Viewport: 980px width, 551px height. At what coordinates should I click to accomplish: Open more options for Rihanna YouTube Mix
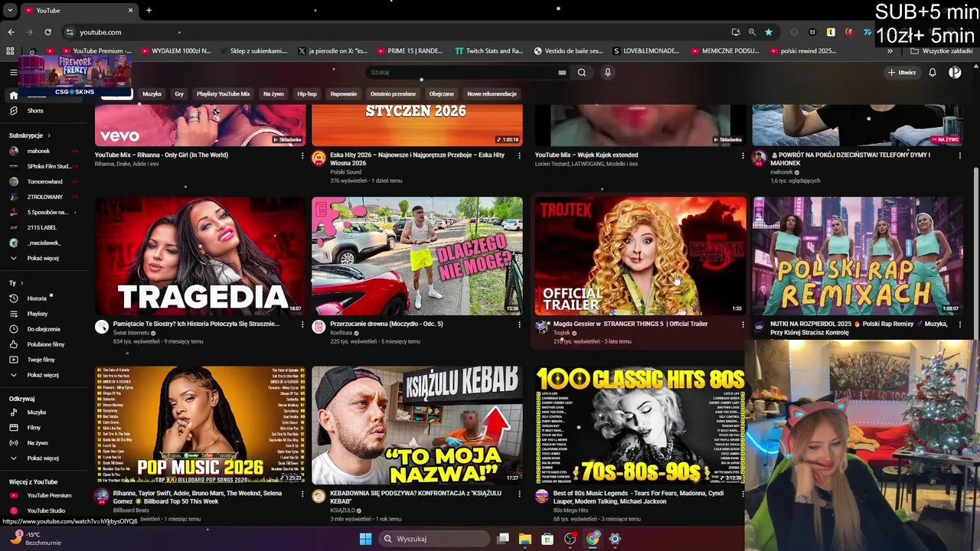[302, 155]
